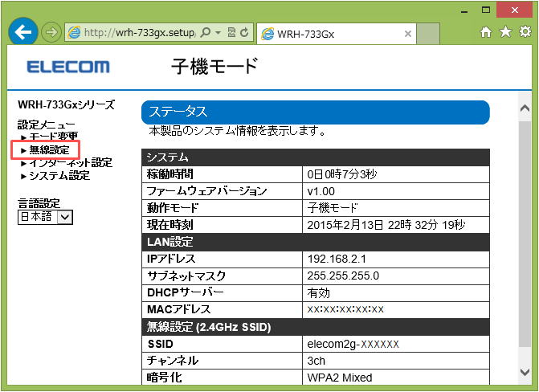Click subnet mask value 255.255.255.0
This screenshot has width=539, height=392.
(343, 276)
